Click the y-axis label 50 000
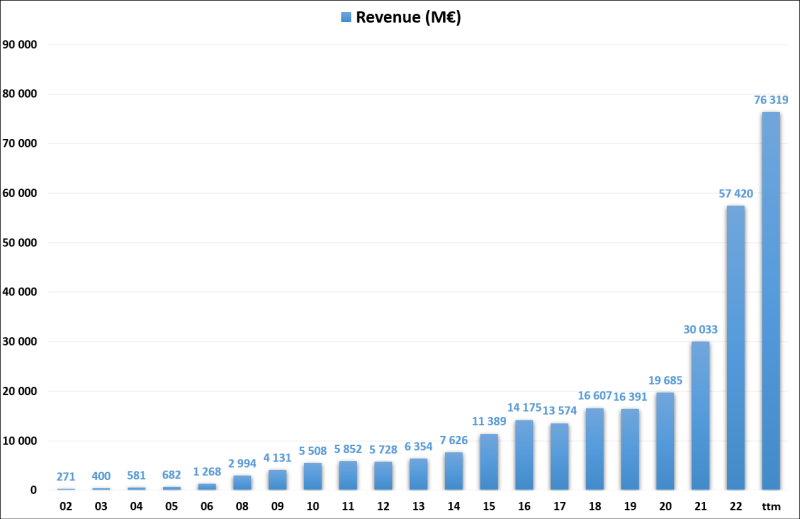800x519 pixels. tap(20, 242)
